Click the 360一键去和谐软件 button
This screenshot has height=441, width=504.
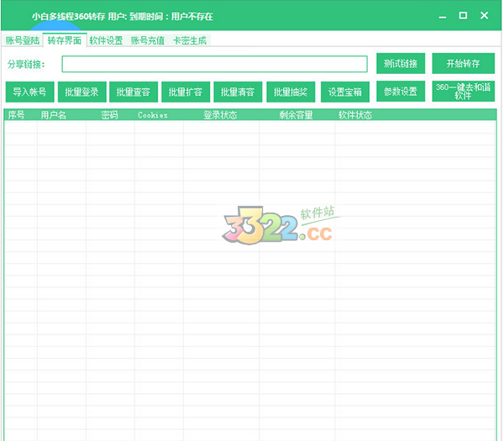pyautogui.click(x=463, y=92)
